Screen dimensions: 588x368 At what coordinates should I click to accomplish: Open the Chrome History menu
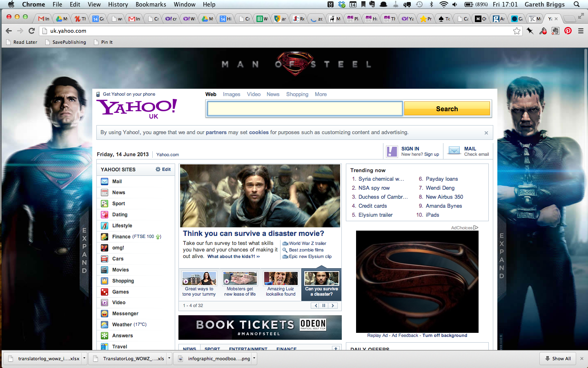118,4
